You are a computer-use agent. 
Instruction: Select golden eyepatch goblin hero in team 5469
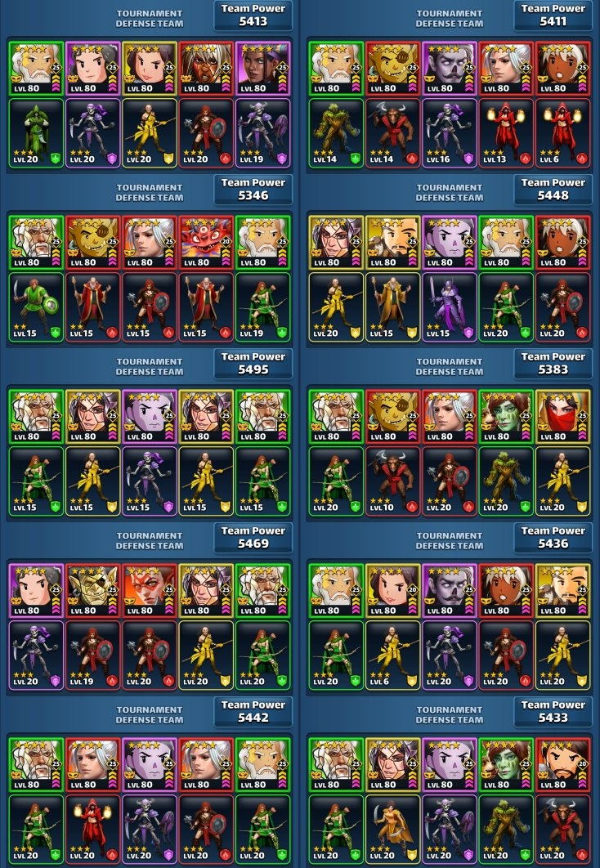93,591
